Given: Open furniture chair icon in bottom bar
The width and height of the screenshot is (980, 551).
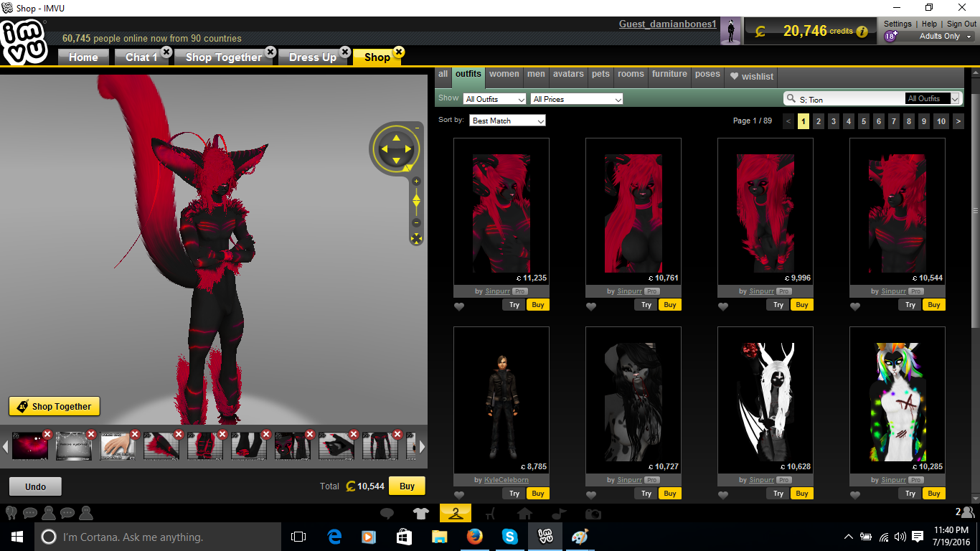Looking at the screenshot, I should point(490,513).
